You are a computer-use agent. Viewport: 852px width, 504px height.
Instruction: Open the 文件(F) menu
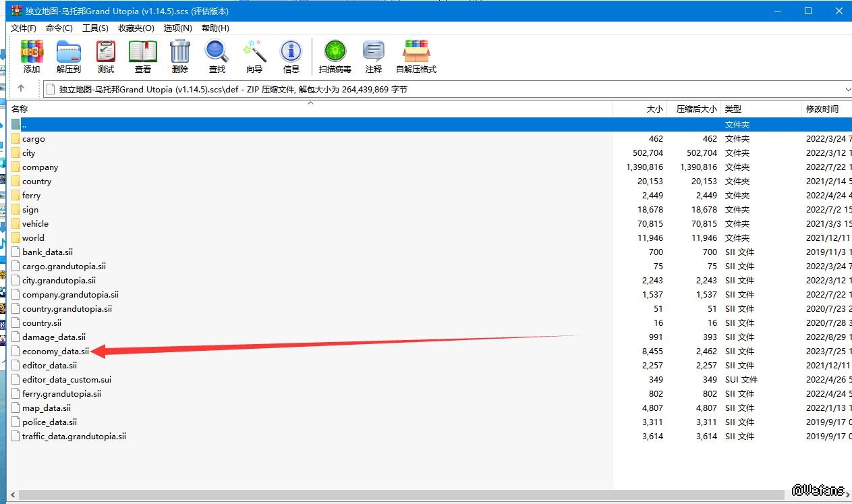coord(24,28)
